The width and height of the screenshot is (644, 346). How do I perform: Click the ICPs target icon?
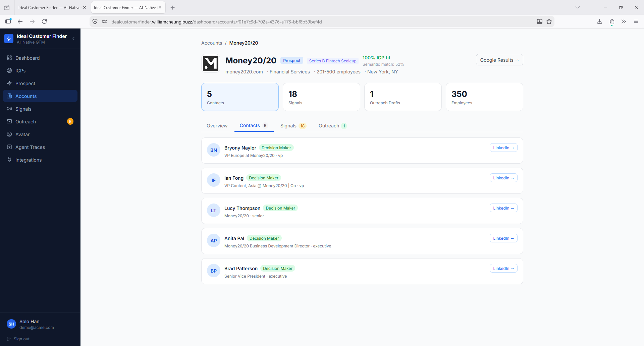pyautogui.click(x=9, y=71)
